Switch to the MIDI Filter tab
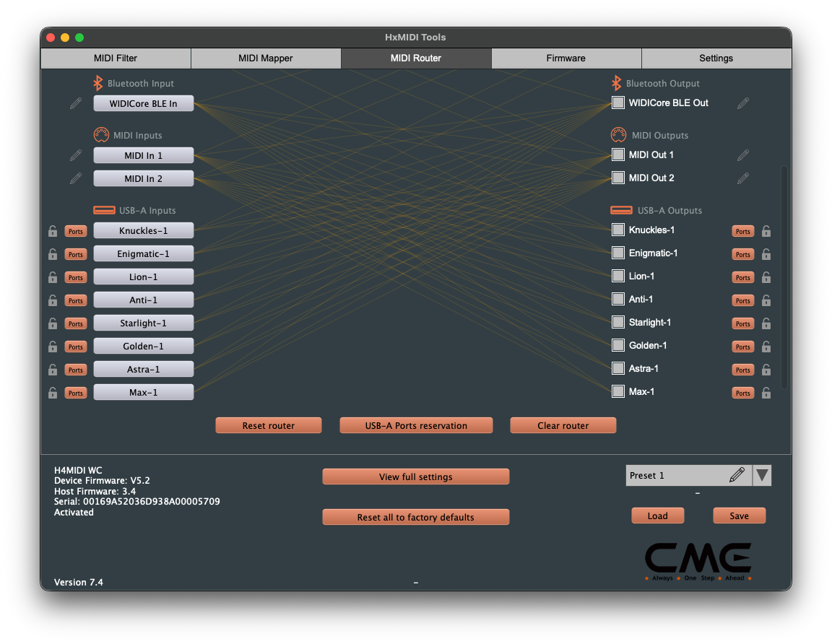 [x=116, y=58]
